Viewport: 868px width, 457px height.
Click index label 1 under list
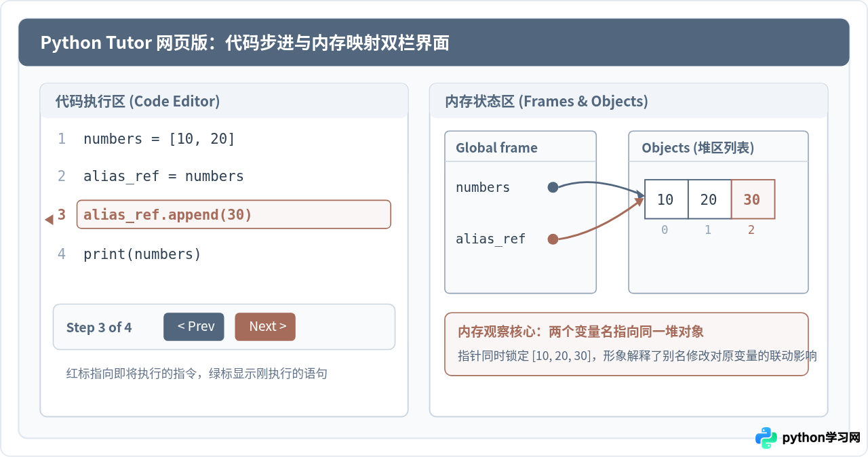[x=708, y=230]
